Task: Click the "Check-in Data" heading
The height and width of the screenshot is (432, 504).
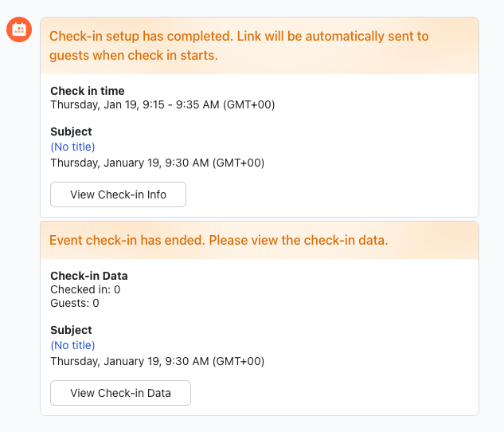Action: [89, 276]
